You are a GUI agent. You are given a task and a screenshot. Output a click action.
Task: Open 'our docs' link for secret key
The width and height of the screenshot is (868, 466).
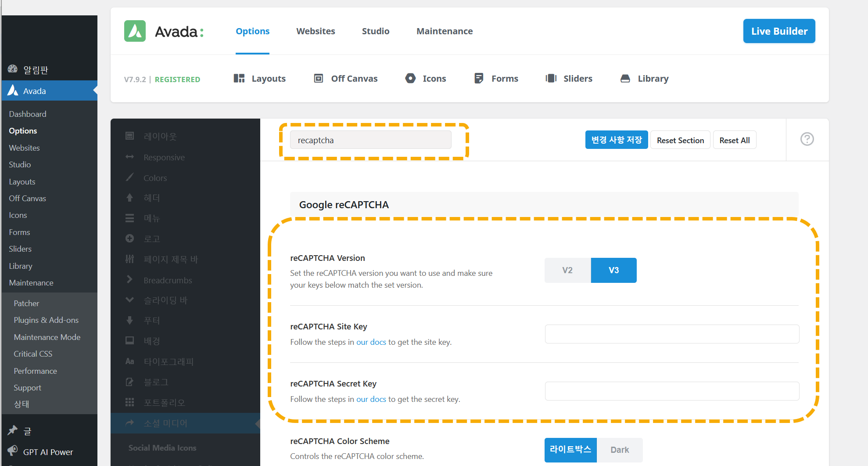pos(371,399)
